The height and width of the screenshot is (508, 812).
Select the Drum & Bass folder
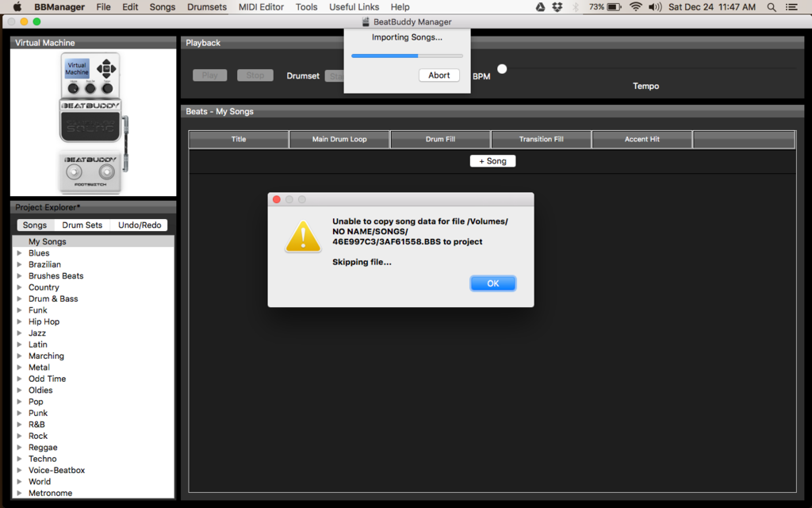(x=53, y=298)
